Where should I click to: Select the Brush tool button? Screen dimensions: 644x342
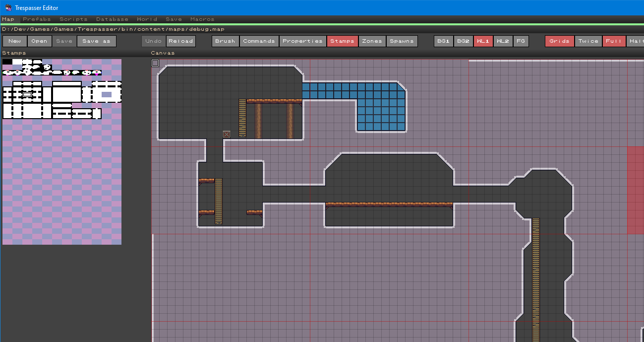[x=225, y=41]
